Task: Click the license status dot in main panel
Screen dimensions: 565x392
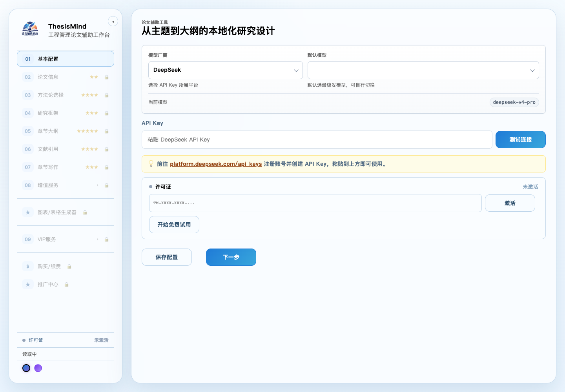Action: (151, 187)
